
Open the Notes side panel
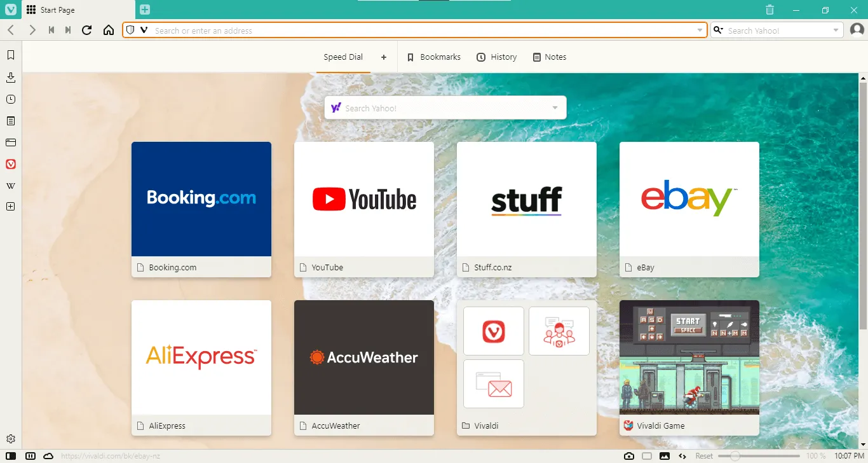click(x=11, y=121)
